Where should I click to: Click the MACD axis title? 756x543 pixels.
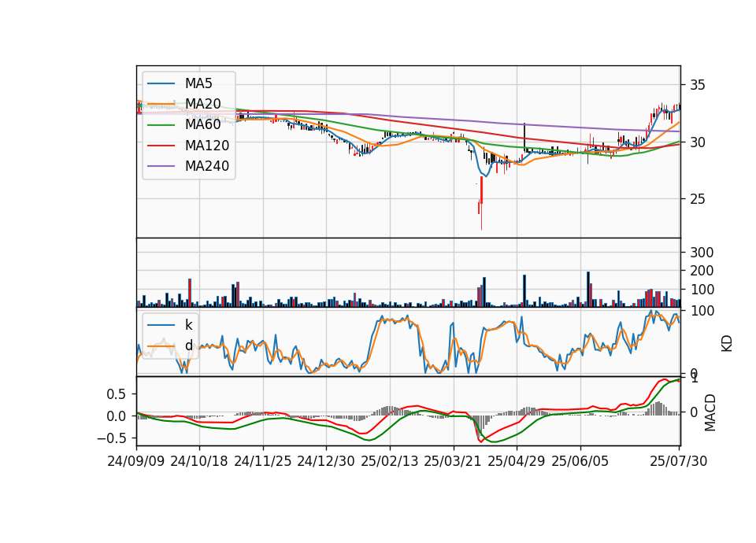pyautogui.click(x=710, y=412)
